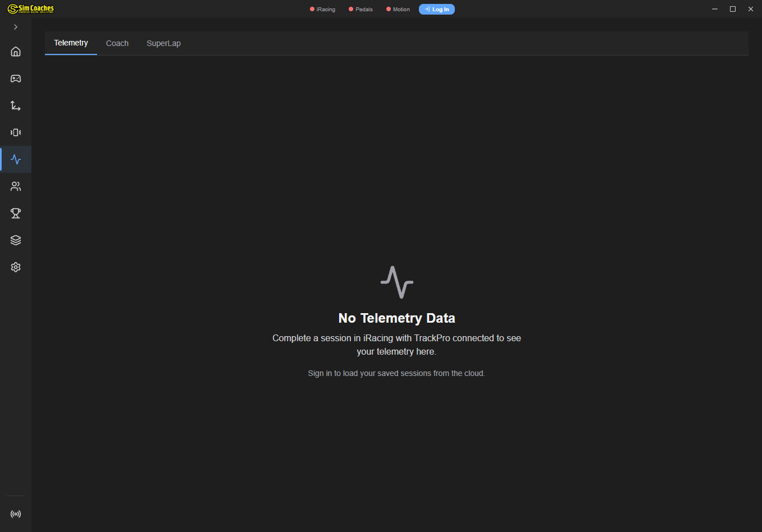Viewport: 762px width, 532px height.
Task: Open the motion axes section in the sidebar
Action: click(x=15, y=106)
